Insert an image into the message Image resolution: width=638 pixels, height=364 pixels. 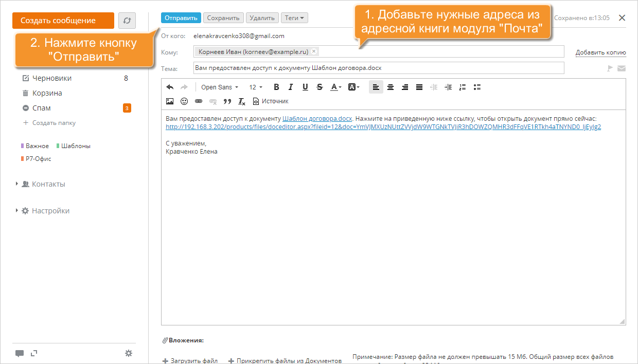coord(170,101)
